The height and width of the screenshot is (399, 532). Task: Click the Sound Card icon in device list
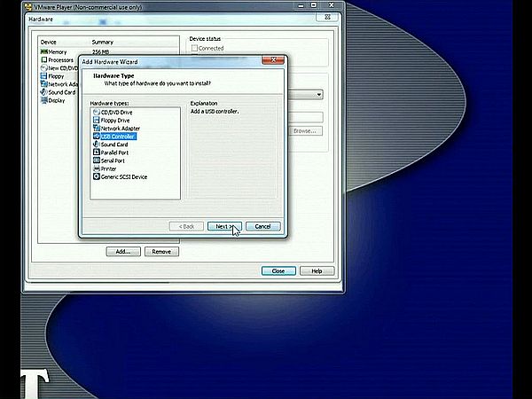point(43,92)
